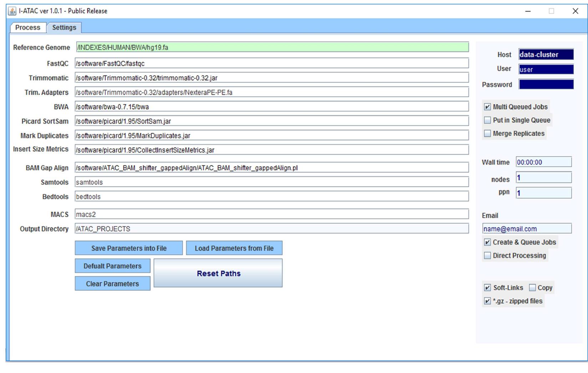Click the Email address field
588x373 pixels.
(x=527, y=229)
